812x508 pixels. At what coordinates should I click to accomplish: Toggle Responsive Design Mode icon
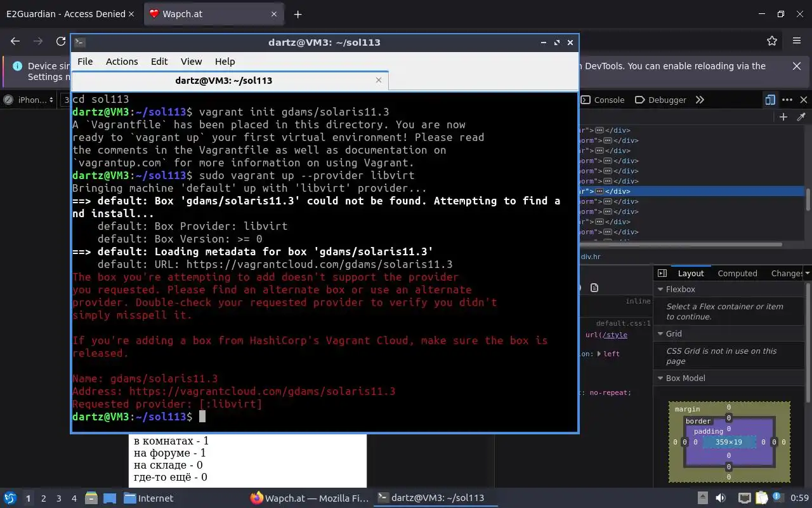[x=770, y=100]
